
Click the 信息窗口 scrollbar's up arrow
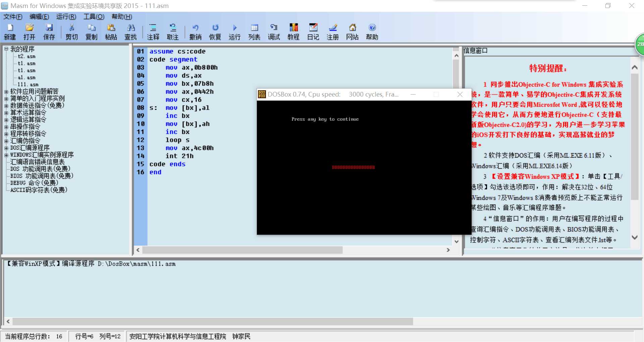click(x=634, y=67)
